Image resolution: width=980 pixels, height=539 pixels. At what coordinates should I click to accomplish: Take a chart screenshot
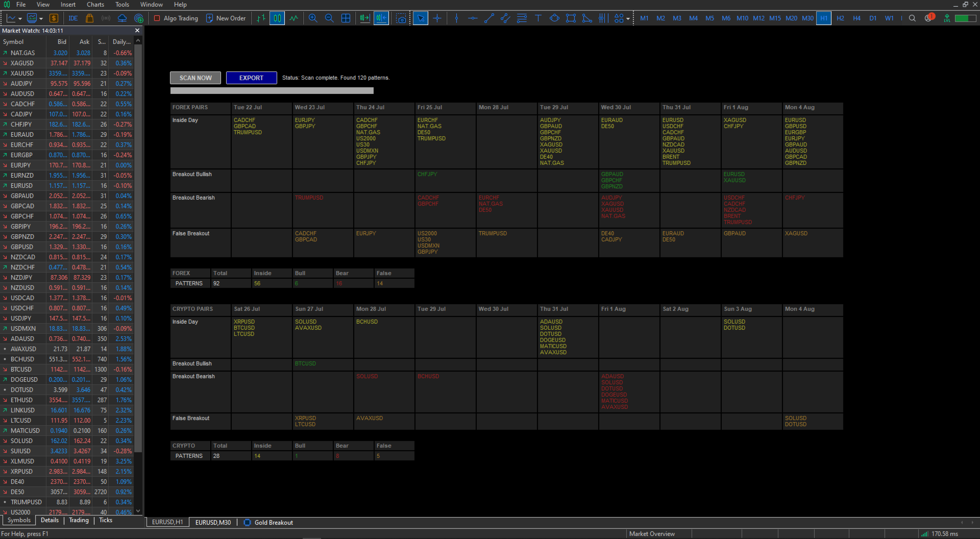pyautogui.click(x=401, y=18)
